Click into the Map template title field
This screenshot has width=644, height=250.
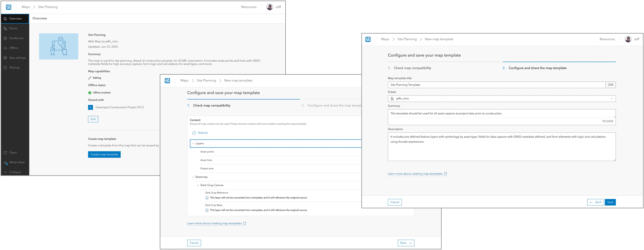click(496, 85)
